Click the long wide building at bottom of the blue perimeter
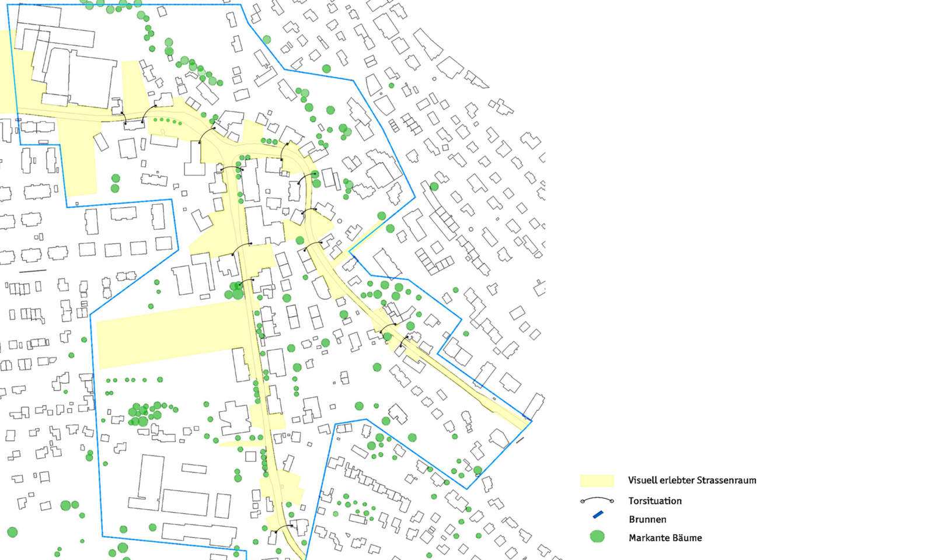Viewport: 934px width, 560px height. (198, 533)
